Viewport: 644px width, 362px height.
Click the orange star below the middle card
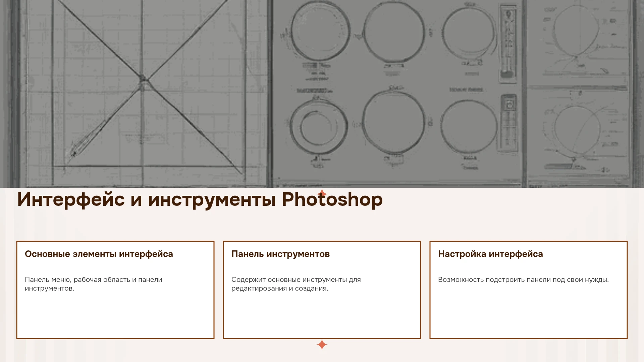(x=322, y=345)
